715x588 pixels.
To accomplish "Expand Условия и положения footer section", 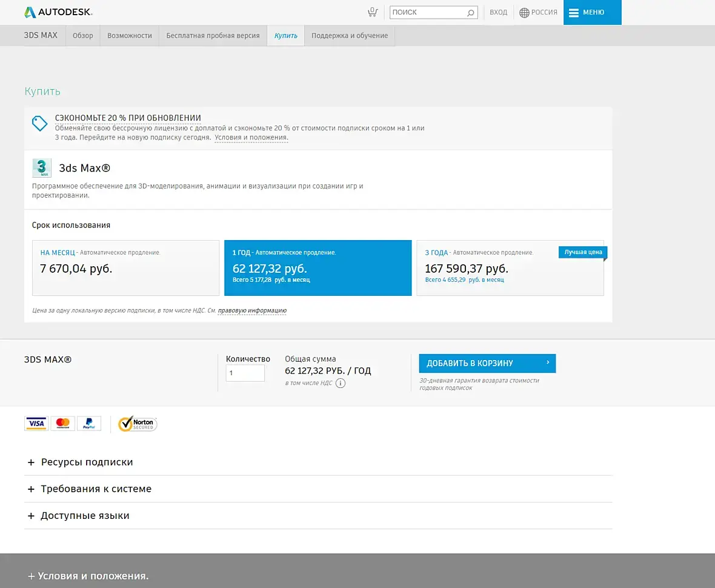I will click(88, 576).
